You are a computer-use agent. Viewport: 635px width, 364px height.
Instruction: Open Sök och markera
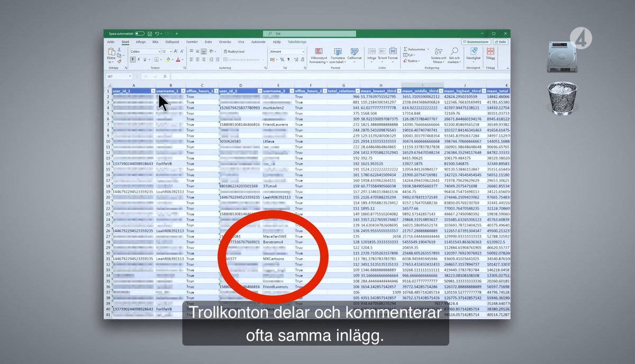[454, 56]
